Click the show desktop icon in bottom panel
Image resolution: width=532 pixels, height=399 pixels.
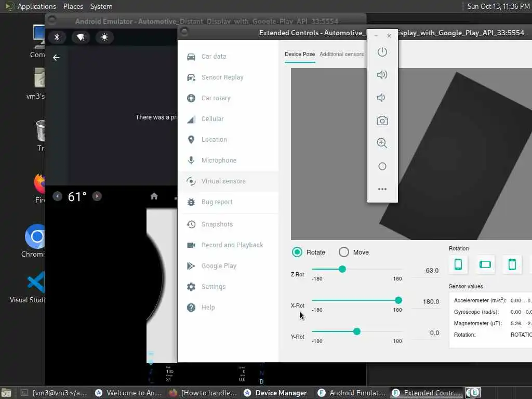coord(6,393)
